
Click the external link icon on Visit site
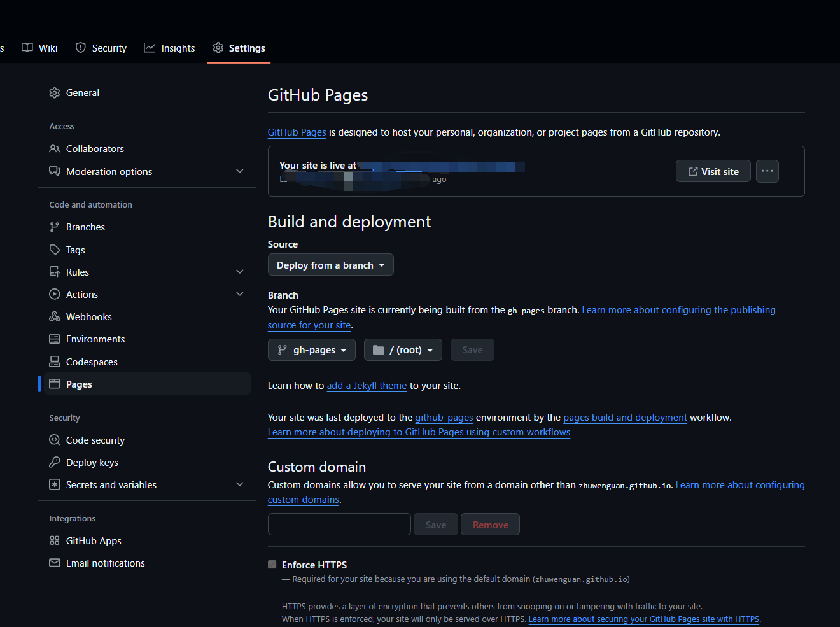pyautogui.click(x=693, y=171)
